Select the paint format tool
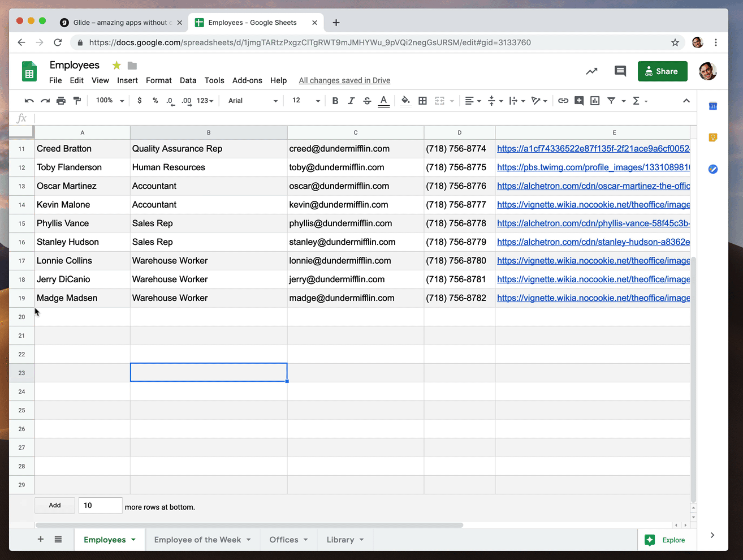Screen dimensions: 743x560 coord(77,101)
